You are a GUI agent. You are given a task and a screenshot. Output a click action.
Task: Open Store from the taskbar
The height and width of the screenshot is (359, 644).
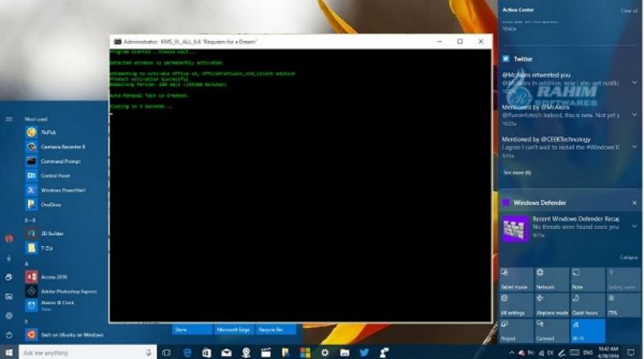[x=207, y=352]
